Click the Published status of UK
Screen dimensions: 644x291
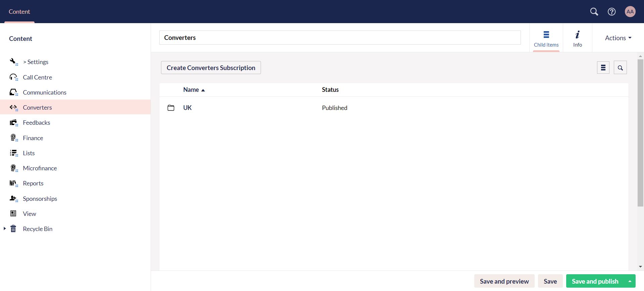coord(335,108)
